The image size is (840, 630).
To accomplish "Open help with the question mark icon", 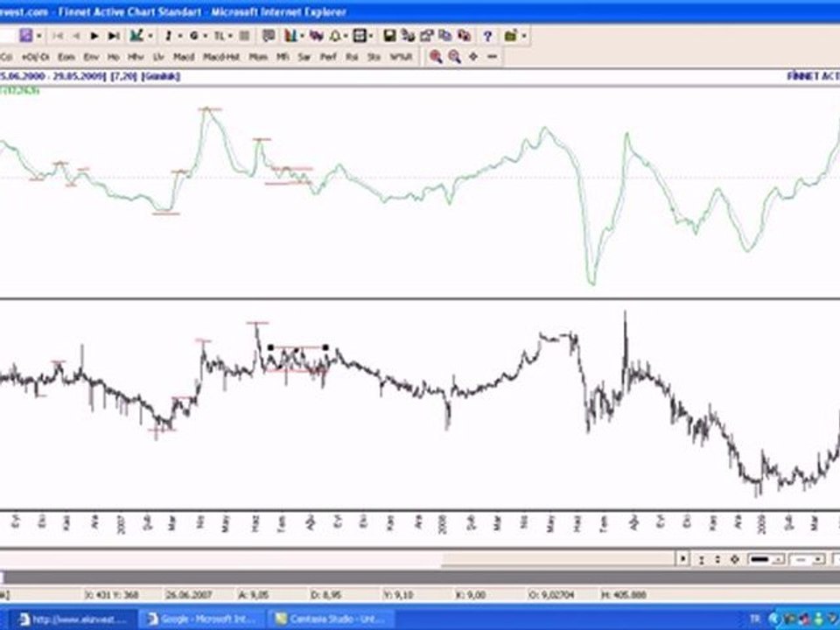I will point(487,36).
